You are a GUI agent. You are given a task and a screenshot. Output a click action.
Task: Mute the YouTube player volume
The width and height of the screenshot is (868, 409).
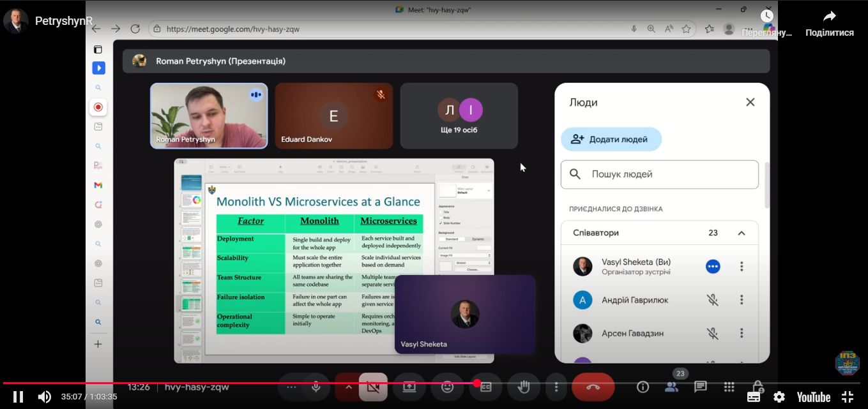point(44,397)
